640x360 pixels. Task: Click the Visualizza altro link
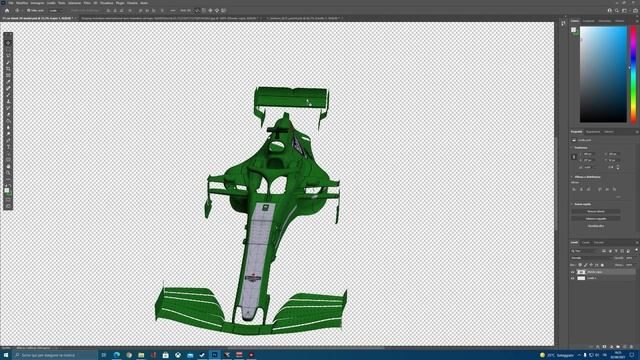pos(596,226)
